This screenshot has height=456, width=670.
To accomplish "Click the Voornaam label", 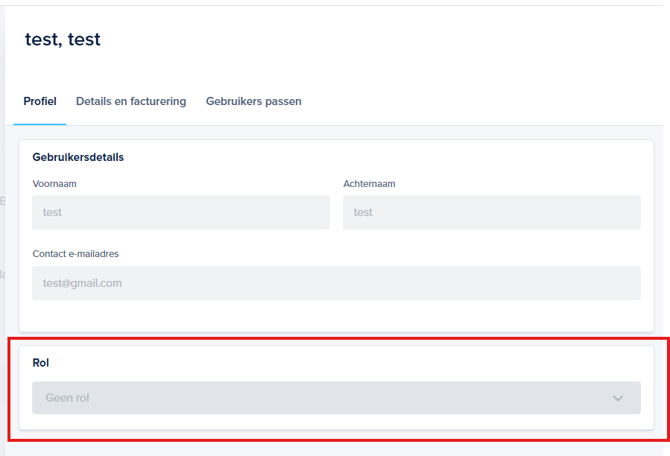I will [54, 184].
